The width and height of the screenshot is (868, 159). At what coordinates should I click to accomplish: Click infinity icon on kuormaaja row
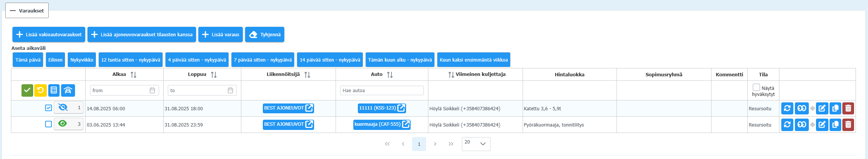(802, 125)
